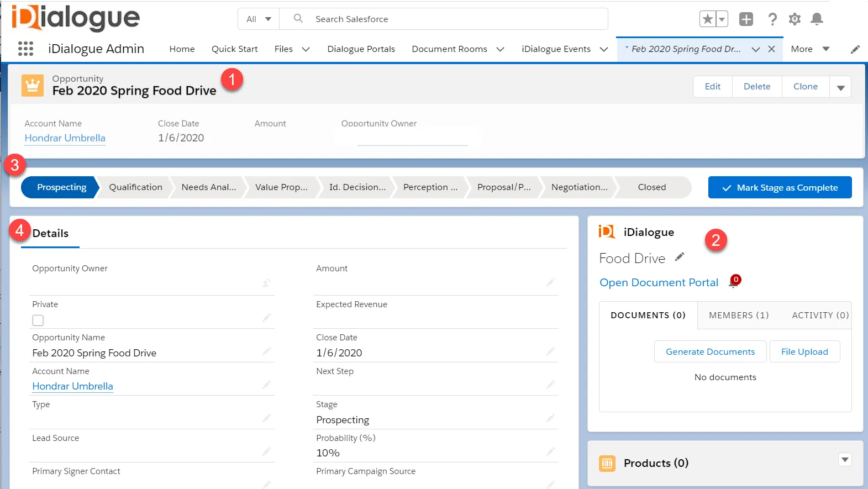Open the favorites list dropdown arrow

pos(722,19)
